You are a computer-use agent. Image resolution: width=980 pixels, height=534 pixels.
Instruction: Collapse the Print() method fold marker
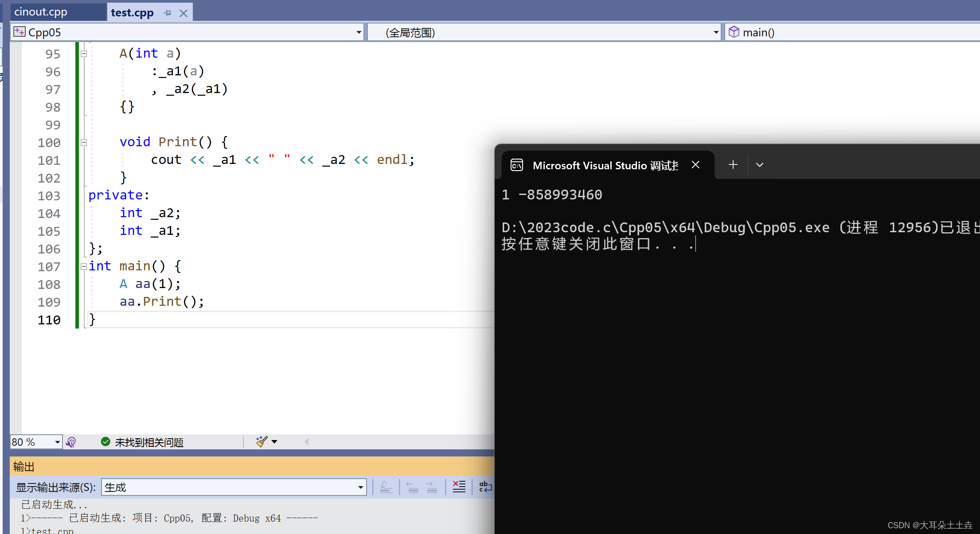83,142
